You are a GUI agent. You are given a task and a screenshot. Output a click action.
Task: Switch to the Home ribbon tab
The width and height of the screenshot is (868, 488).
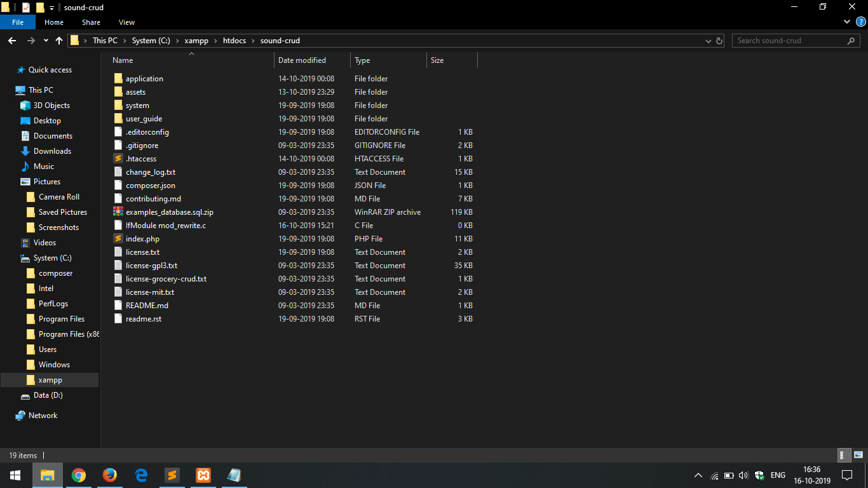pyautogui.click(x=54, y=22)
